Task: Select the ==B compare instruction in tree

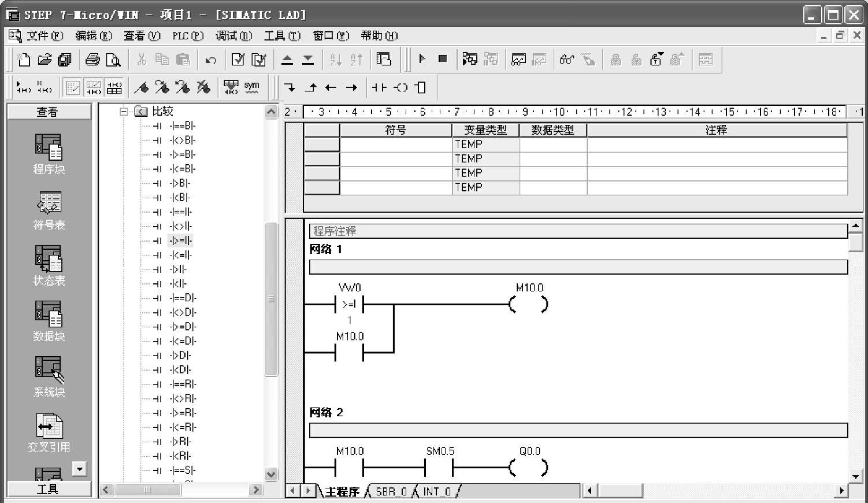Action: point(183,125)
